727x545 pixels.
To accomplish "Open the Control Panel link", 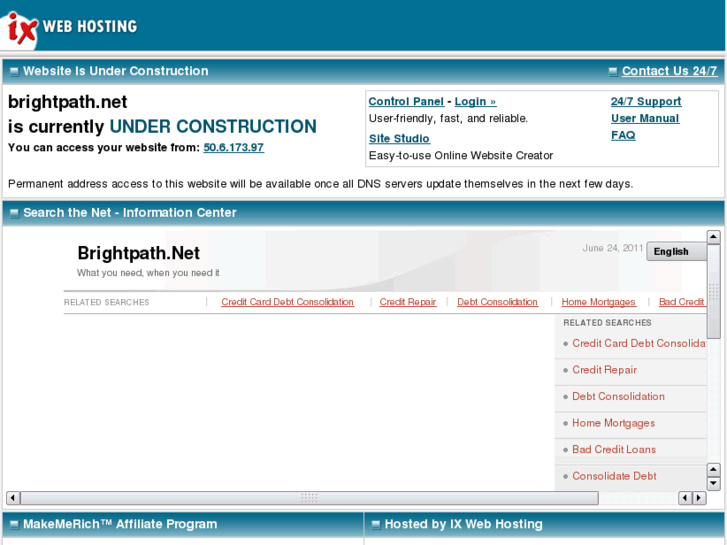I will 406,102.
